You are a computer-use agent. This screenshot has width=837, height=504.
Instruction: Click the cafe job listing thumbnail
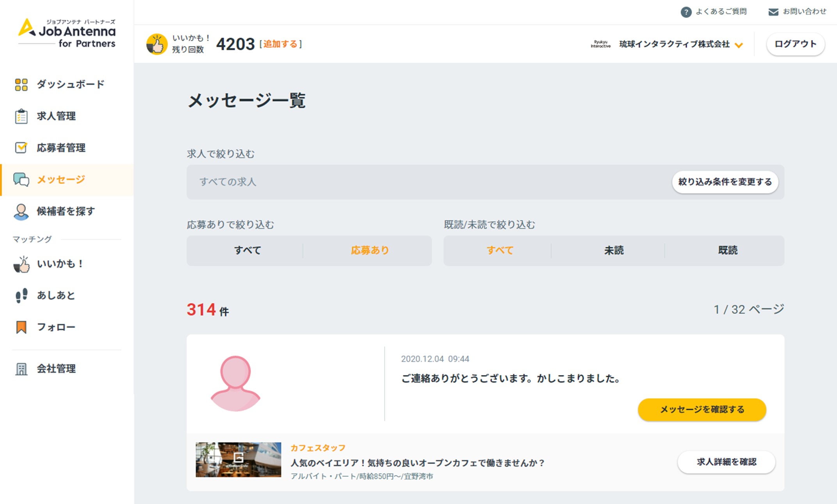pos(238,459)
